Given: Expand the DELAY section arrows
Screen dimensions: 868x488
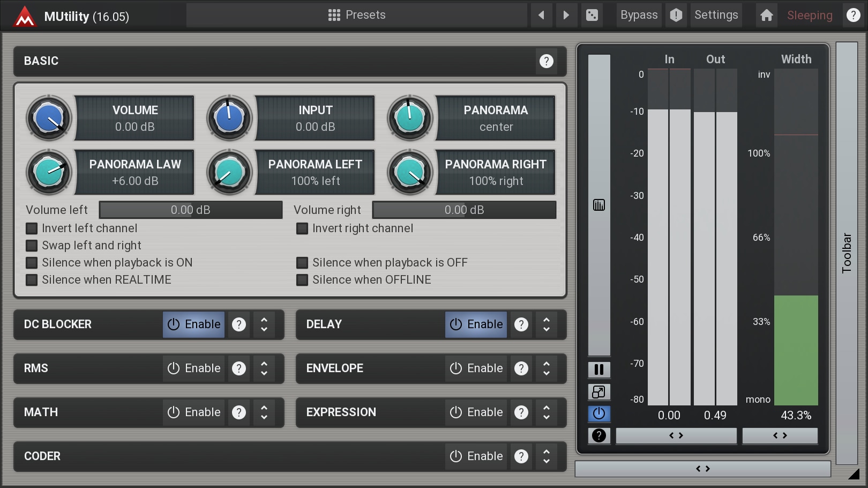Looking at the screenshot, I should [x=547, y=324].
